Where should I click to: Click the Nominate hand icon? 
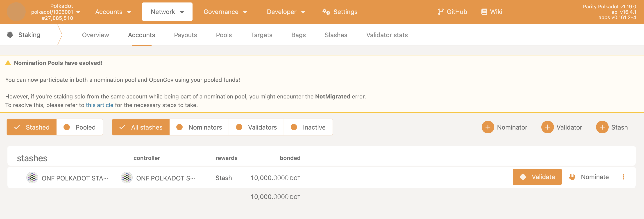(x=572, y=177)
